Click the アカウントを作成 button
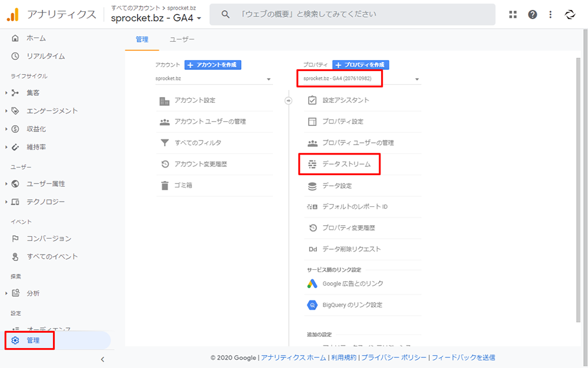This screenshot has height=368, width=588. click(213, 65)
